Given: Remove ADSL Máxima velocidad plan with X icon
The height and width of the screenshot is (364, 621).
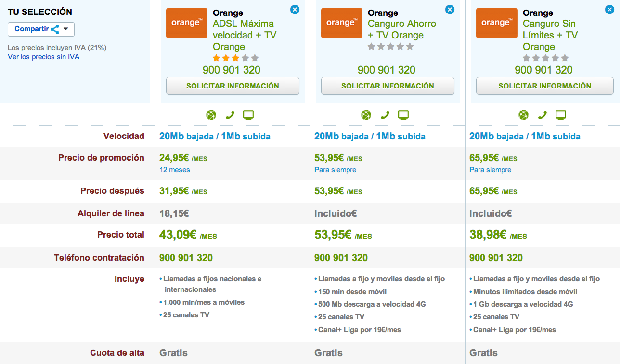Looking at the screenshot, I should click(x=295, y=9).
